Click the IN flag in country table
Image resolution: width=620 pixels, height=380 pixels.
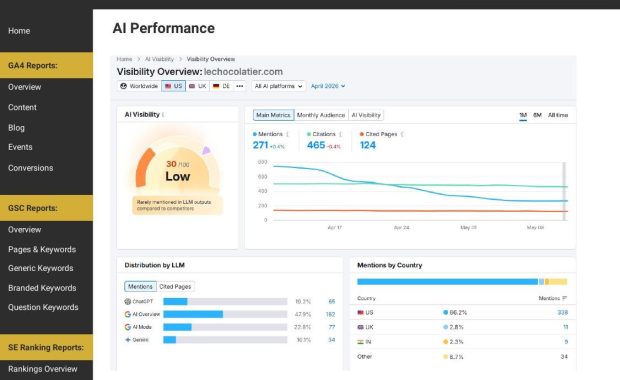pyautogui.click(x=361, y=342)
